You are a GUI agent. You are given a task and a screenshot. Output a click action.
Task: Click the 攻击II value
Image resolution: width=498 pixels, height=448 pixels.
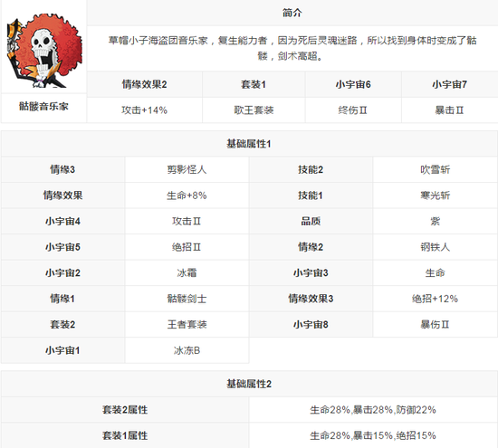click(x=187, y=221)
